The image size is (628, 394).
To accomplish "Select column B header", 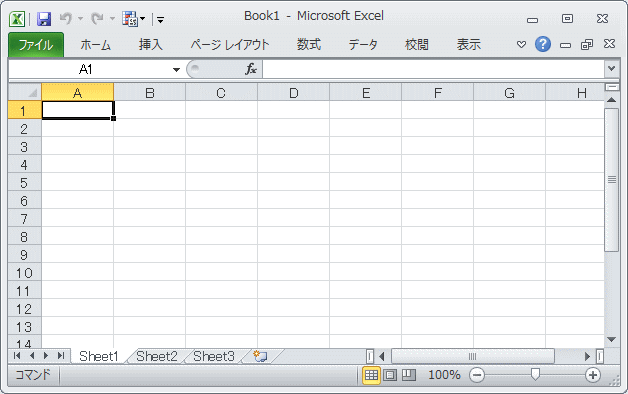I will coord(150,92).
